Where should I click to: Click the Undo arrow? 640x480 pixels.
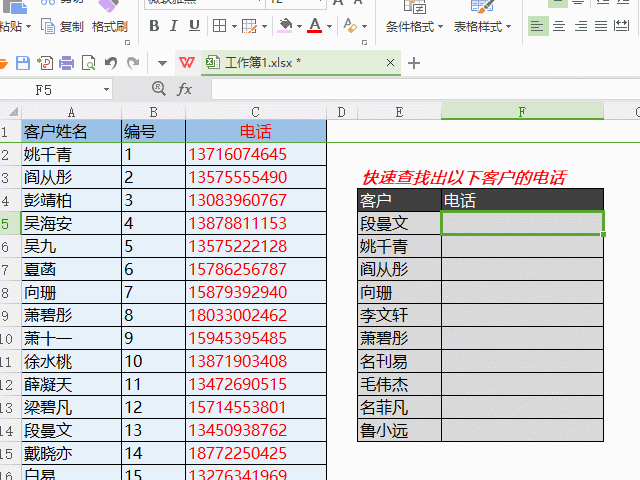point(111,63)
